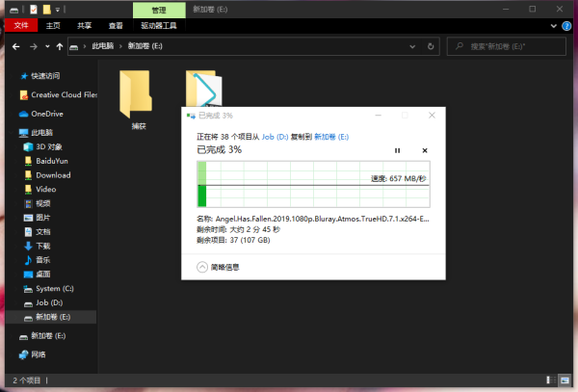Pause the file copy operation
Screen dimensions: 578x392
pyautogui.click(x=397, y=150)
